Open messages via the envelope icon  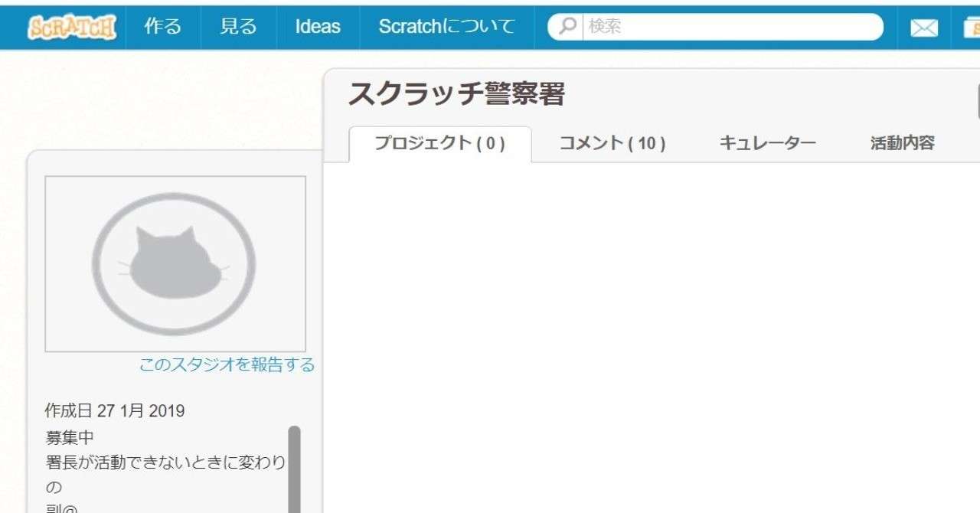tap(923, 26)
